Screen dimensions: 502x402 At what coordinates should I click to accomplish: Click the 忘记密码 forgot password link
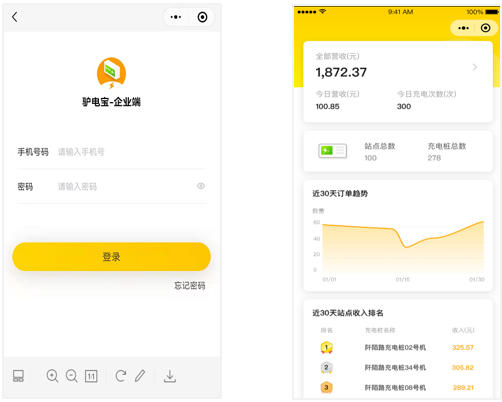click(190, 285)
